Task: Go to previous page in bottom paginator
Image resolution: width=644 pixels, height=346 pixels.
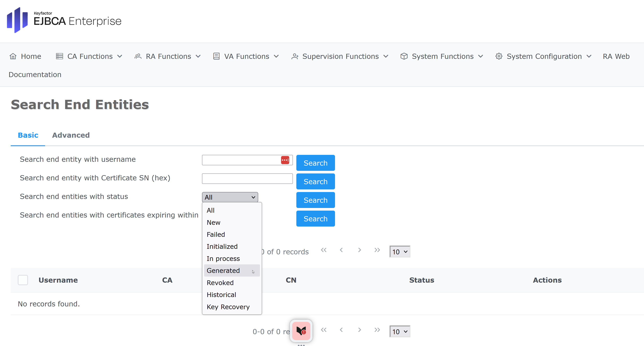Action: pos(341,330)
